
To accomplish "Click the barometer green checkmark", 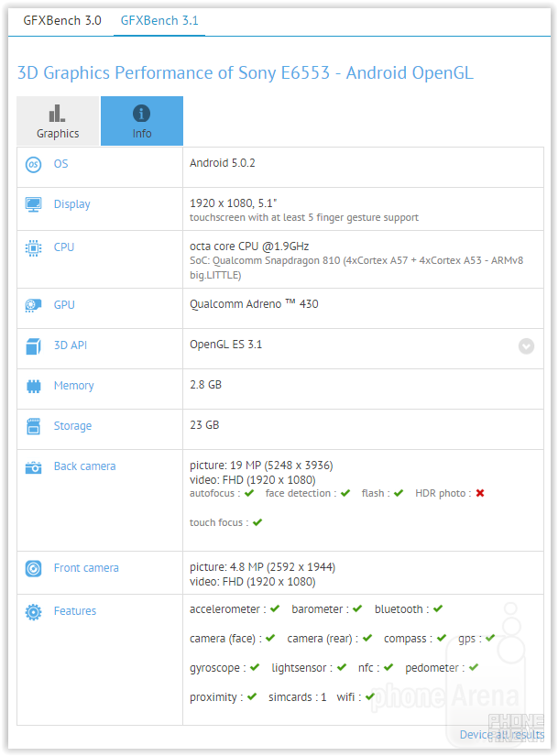I will tap(357, 609).
